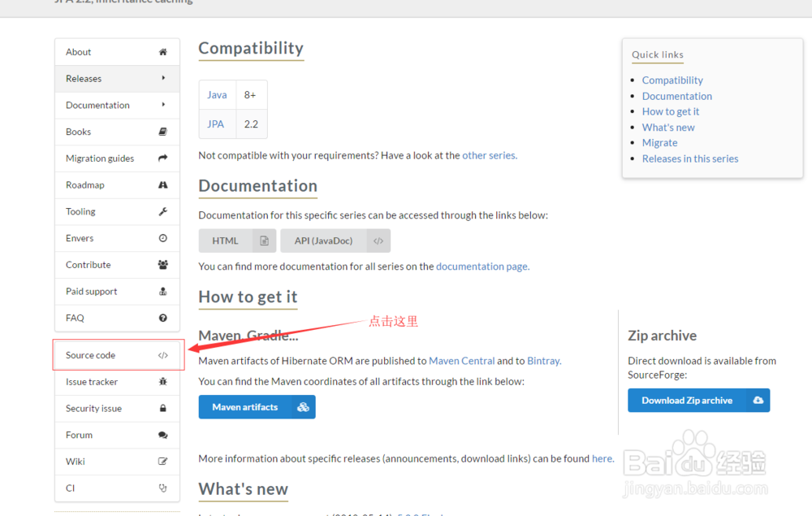
Task: Click the '2.2' JPA version cell
Action: [x=251, y=124]
